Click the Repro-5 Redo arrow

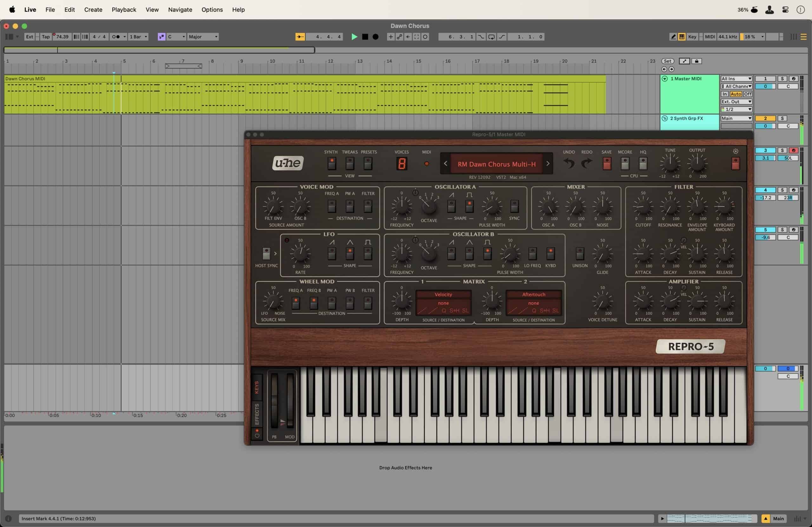586,164
